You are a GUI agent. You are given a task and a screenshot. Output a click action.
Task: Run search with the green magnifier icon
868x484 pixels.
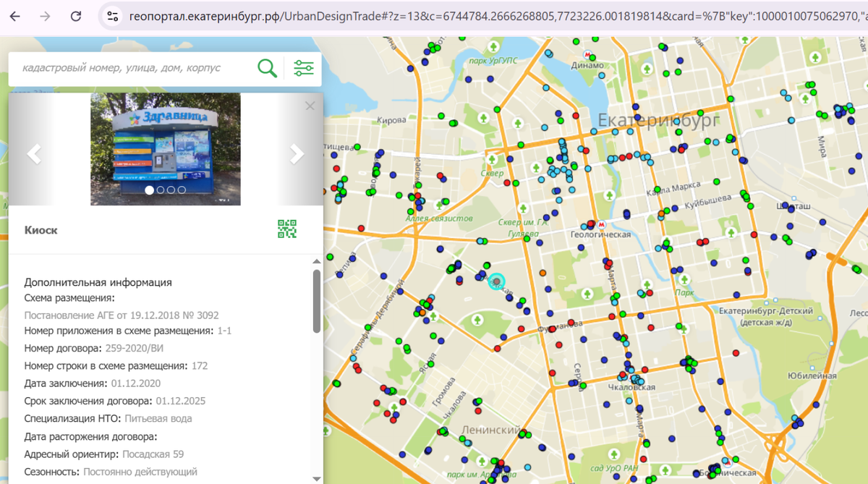[268, 68]
